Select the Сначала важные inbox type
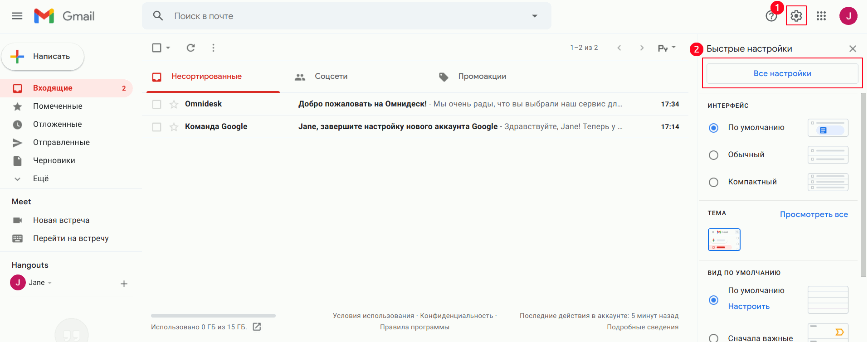 [713, 338]
